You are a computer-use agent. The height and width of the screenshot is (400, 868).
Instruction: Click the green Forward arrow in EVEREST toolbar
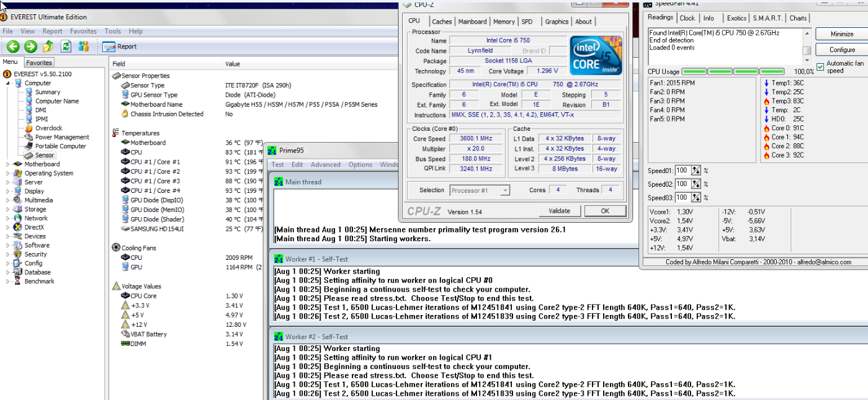(30, 47)
